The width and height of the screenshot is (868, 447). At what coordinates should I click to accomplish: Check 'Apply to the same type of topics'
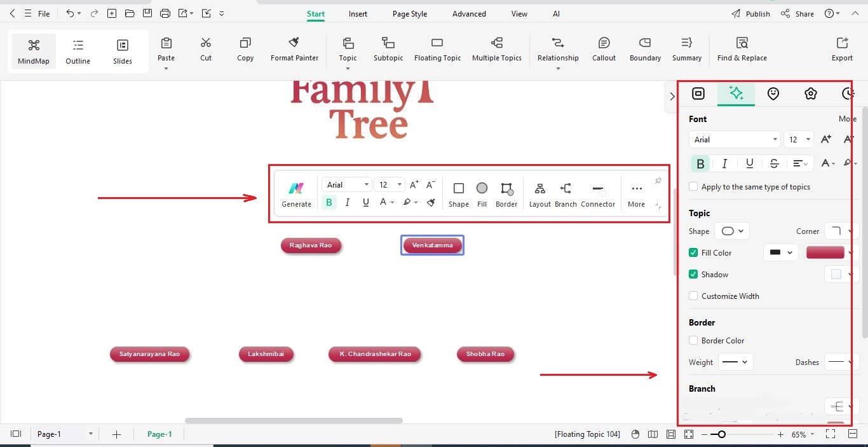[693, 186]
